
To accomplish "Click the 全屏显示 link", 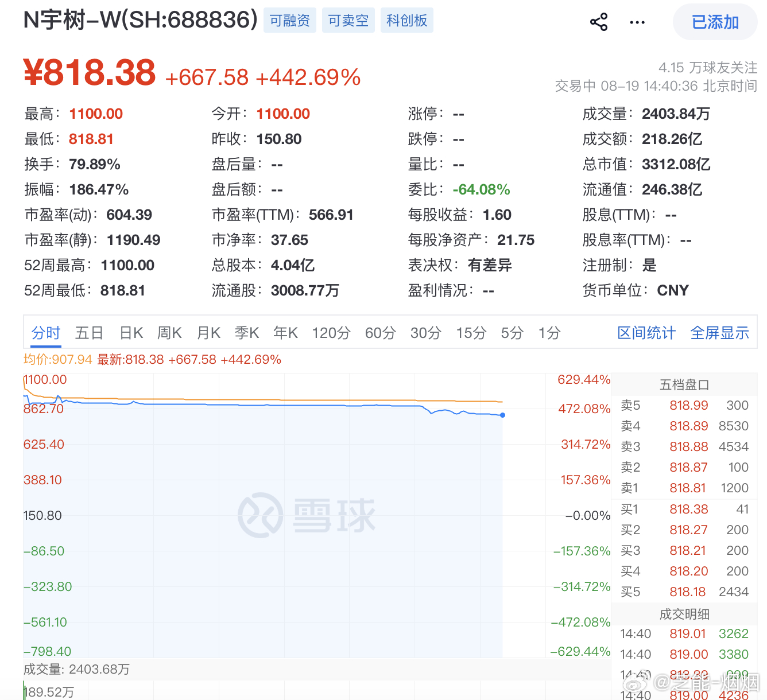I will [x=719, y=333].
